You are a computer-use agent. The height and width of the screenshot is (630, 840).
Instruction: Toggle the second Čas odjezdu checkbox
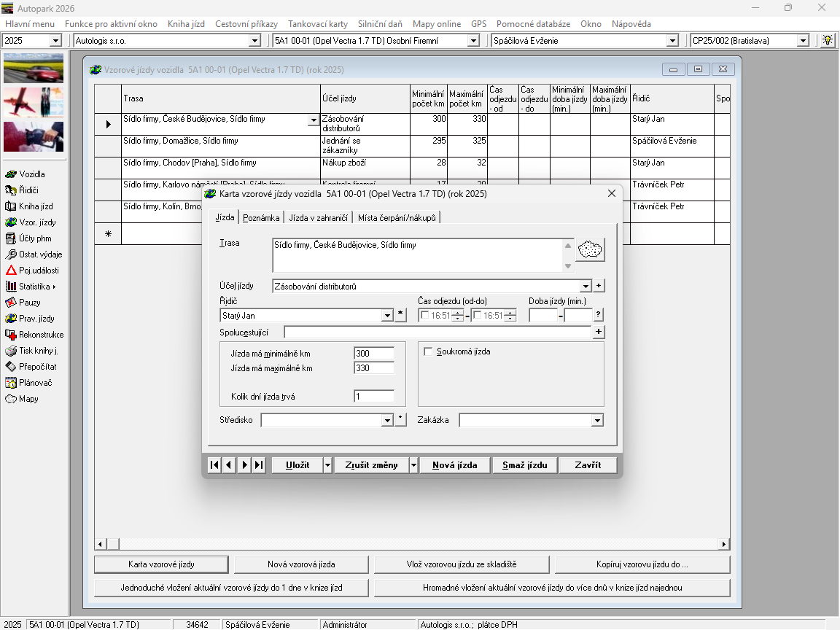click(x=477, y=316)
